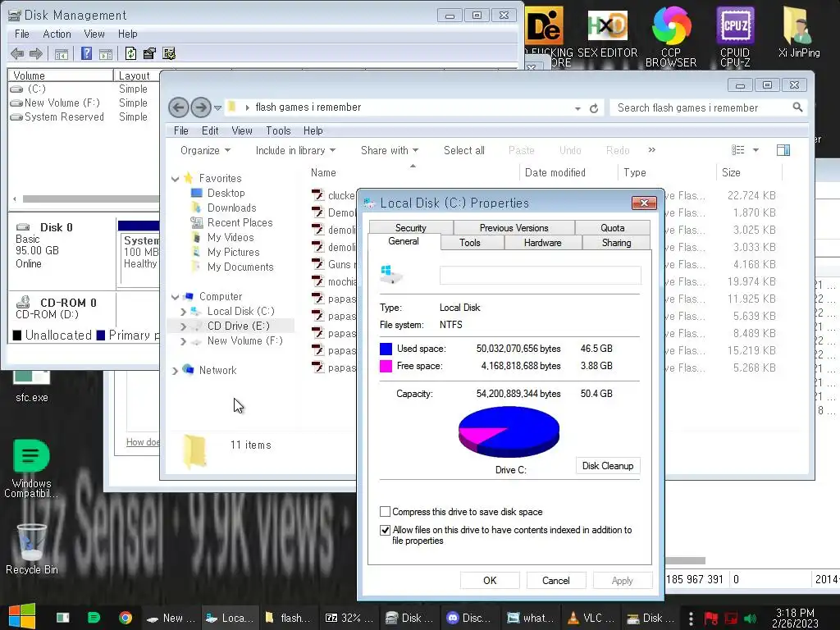Open Help icon in Disk Management toolbar
840x630 pixels.
click(86, 53)
